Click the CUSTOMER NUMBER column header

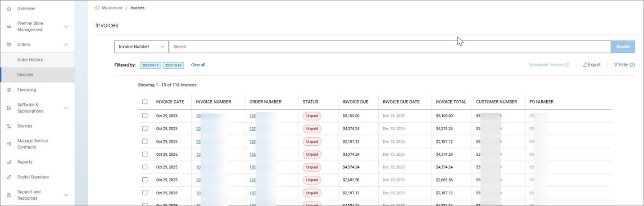point(497,102)
